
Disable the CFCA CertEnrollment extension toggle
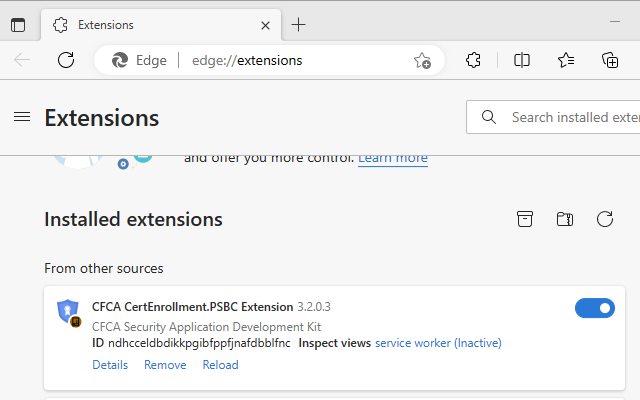tap(594, 308)
